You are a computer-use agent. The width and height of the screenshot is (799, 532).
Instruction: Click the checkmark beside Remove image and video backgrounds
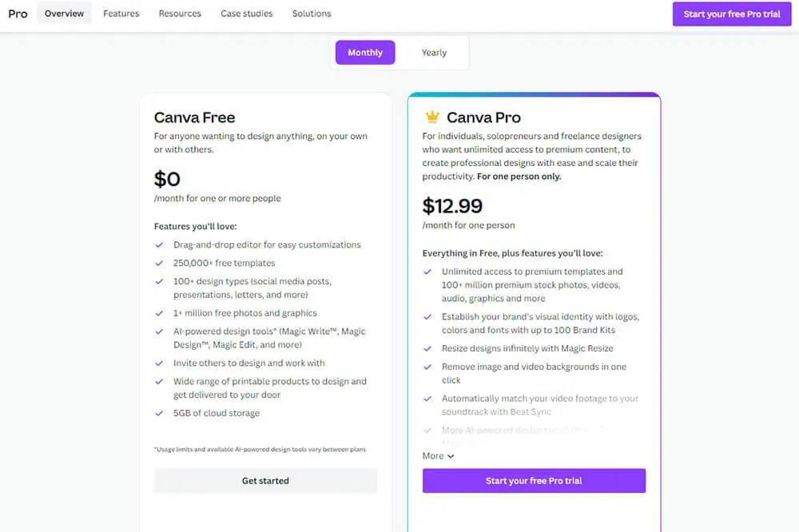click(427, 365)
